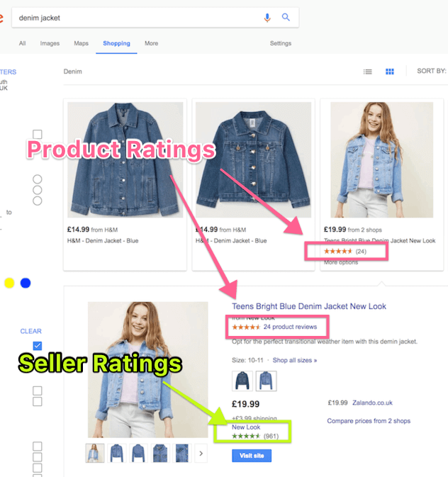
Task: Open the £19.99 teens jacket card image
Action: (x=381, y=159)
